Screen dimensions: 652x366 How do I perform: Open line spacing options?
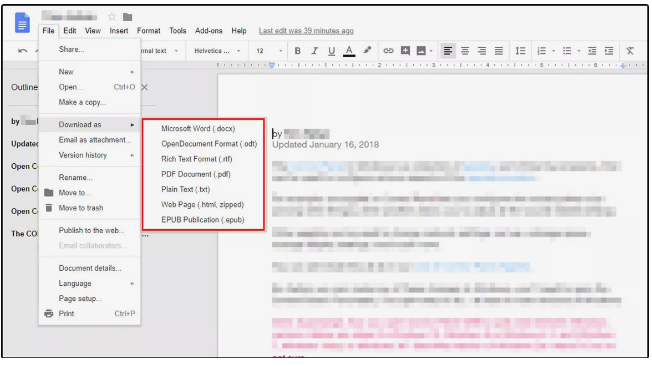tap(520, 51)
